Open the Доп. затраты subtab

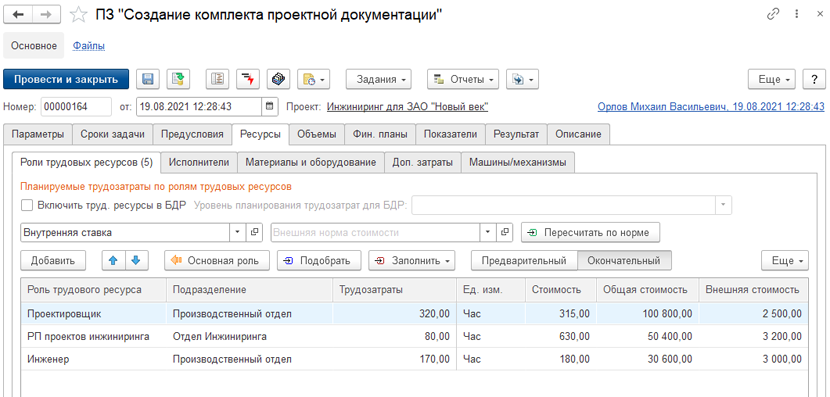click(423, 163)
